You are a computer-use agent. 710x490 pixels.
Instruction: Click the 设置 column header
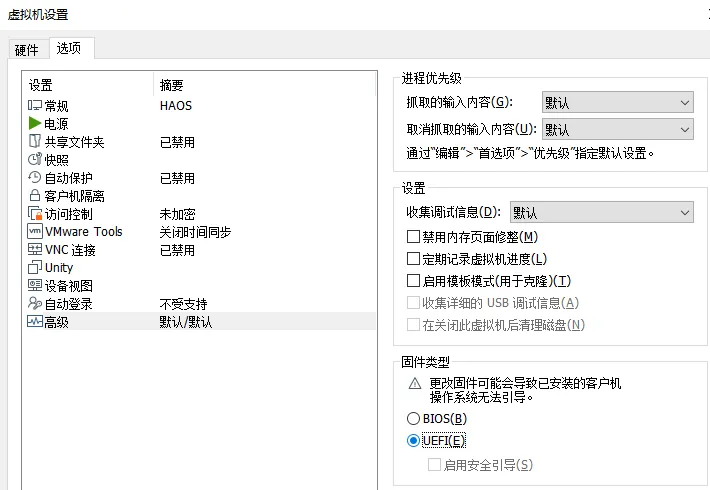coord(87,85)
